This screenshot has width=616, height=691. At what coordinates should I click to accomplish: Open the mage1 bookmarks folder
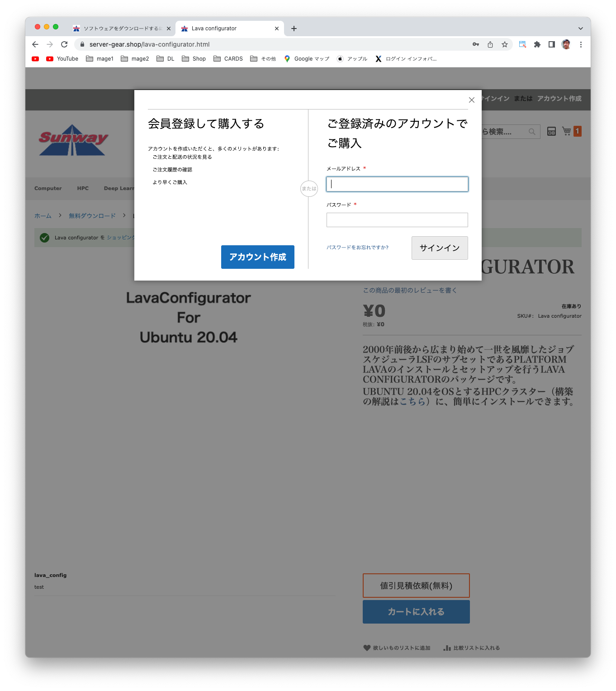tap(100, 59)
